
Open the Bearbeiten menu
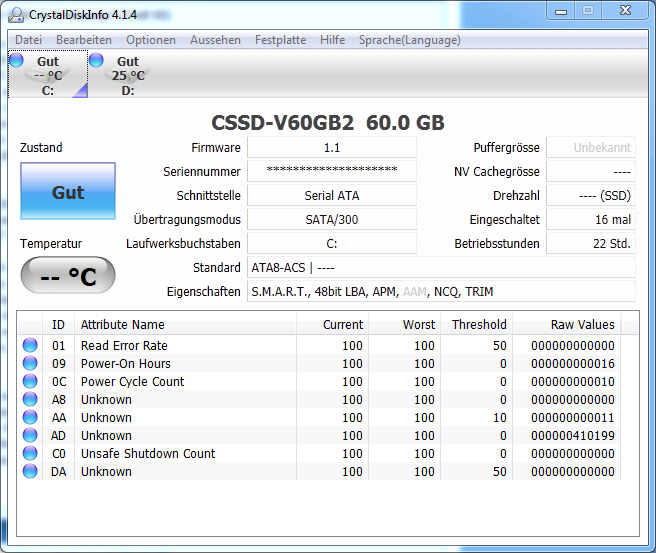pos(84,40)
